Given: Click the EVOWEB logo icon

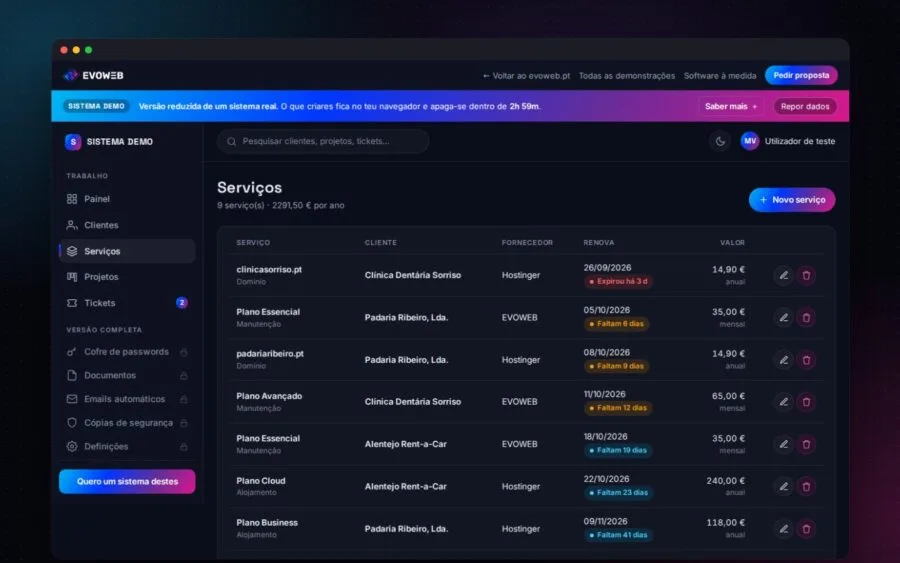Looking at the screenshot, I should (x=71, y=75).
